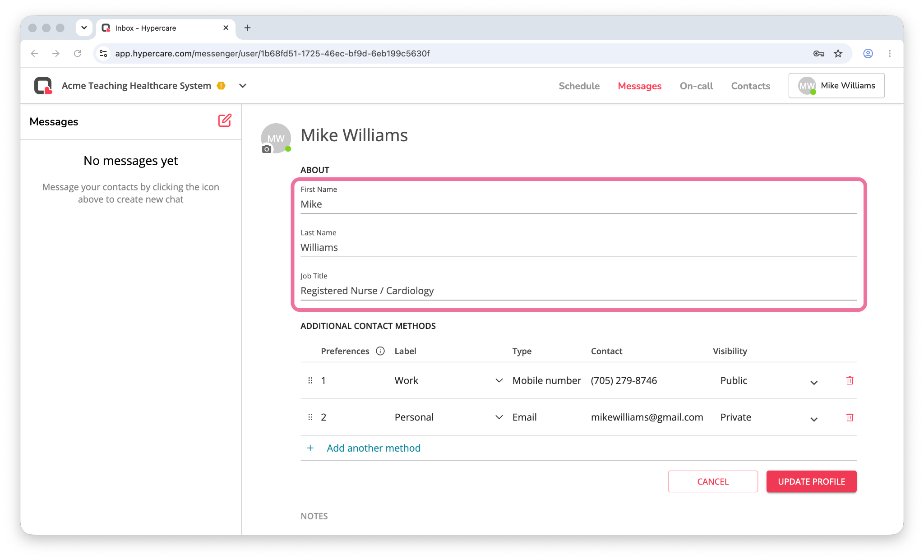Click the orange warning badge near organization name

point(221,86)
